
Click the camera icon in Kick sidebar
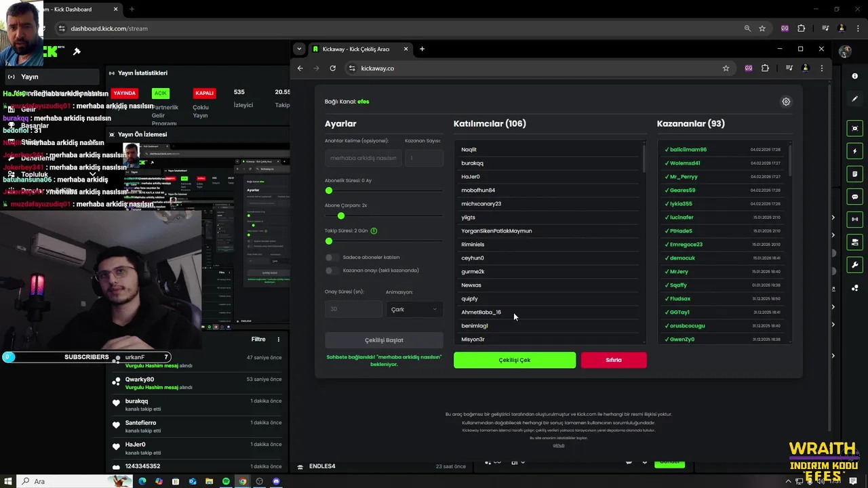pos(854,242)
